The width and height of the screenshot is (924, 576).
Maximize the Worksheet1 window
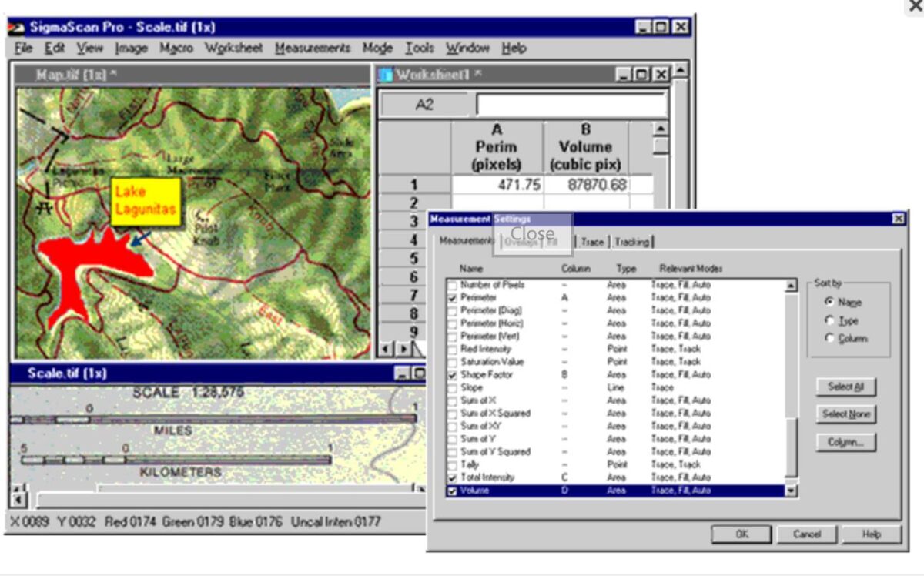(x=644, y=75)
